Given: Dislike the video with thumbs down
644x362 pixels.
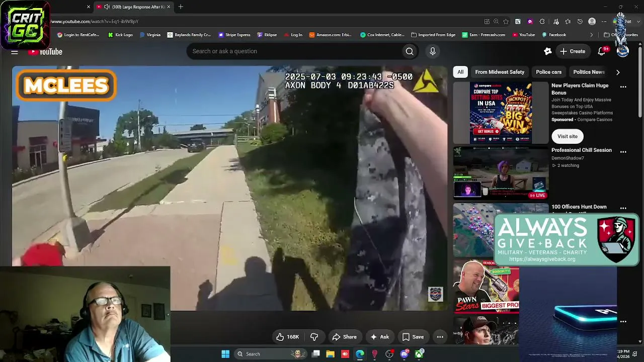Looking at the screenshot, I should coord(314,337).
